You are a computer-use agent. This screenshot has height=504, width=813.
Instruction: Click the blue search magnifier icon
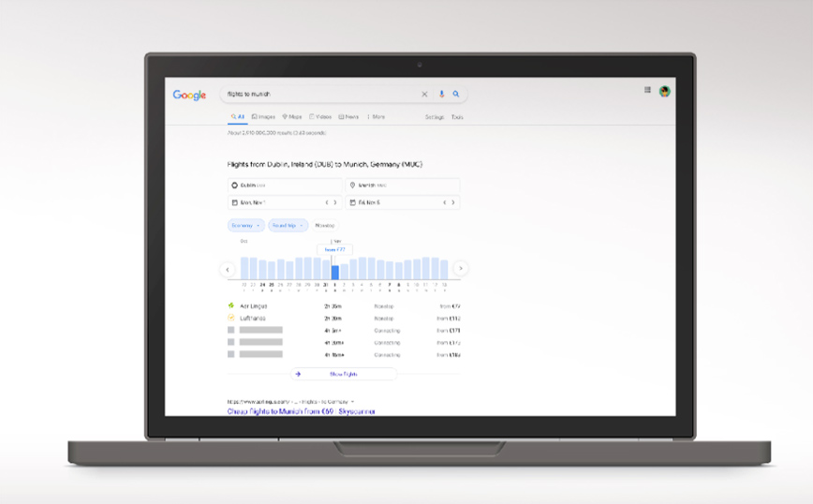pos(456,95)
